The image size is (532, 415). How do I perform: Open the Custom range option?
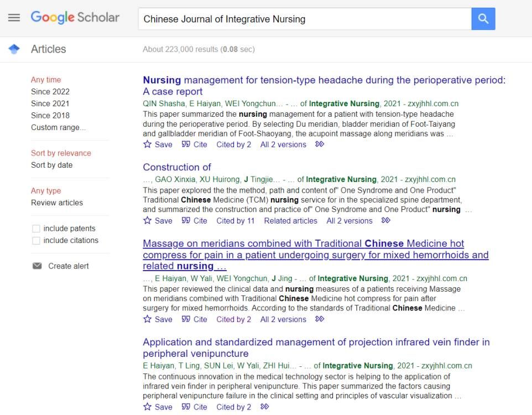click(x=59, y=127)
